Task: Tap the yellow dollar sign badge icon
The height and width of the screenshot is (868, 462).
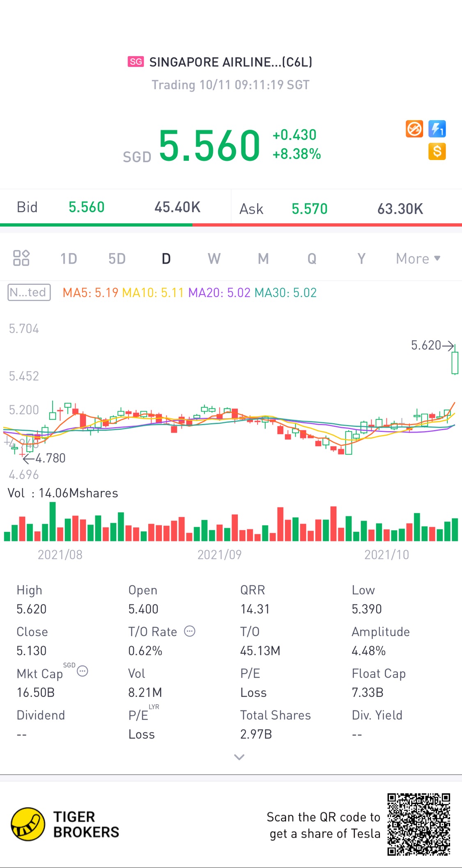Action: (x=437, y=151)
